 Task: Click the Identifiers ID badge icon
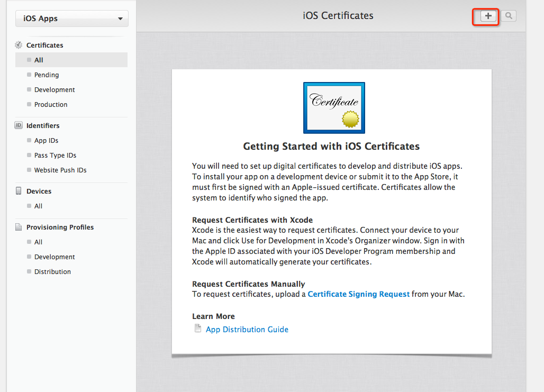coord(19,125)
